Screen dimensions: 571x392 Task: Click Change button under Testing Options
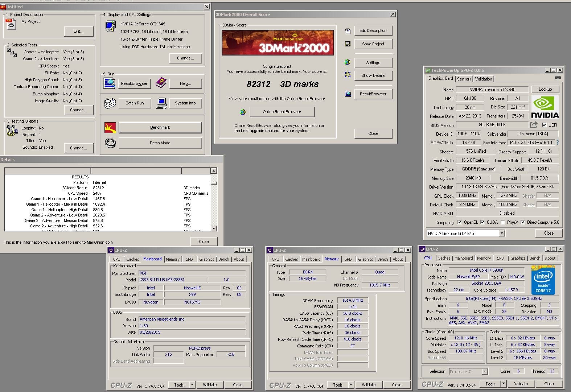(79, 148)
